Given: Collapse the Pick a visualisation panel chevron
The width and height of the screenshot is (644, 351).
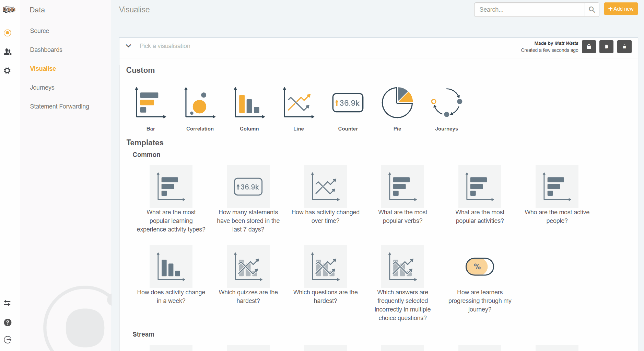Looking at the screenshot, I should pos(128,46).
